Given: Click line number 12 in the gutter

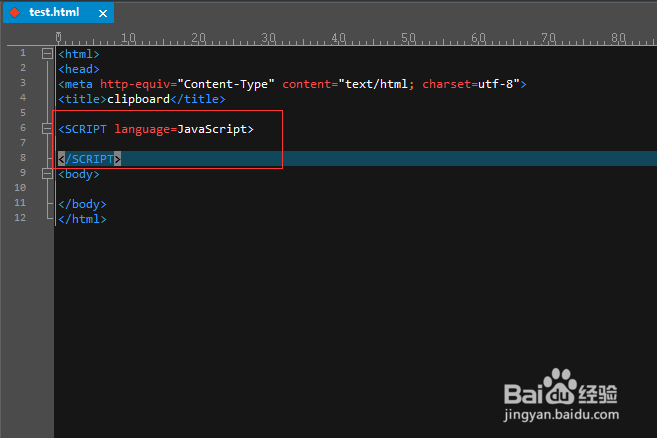Looking at the screenshot, I should click(x=22, y=219).
